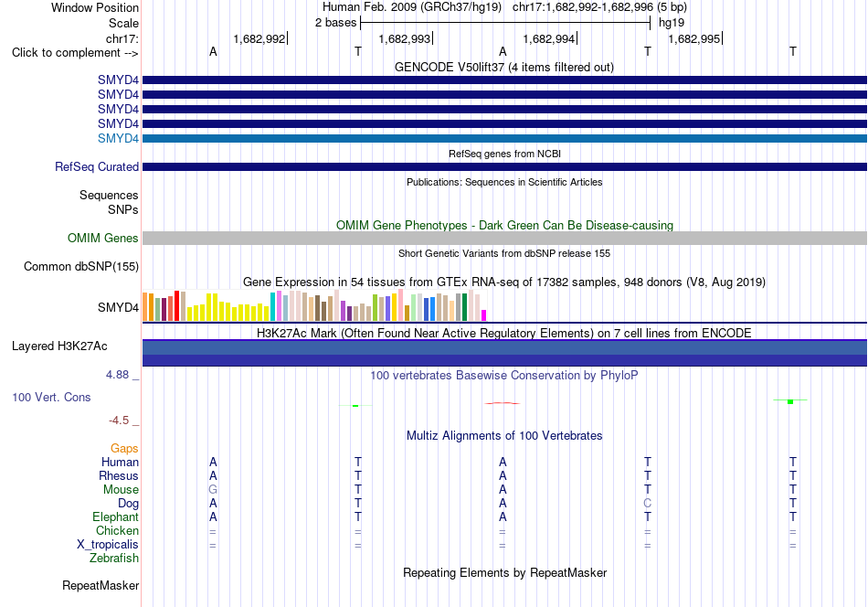868x607 pixels.
Task: Click the hg19 label beside the scale bar
Action: (x=672, y=23)
